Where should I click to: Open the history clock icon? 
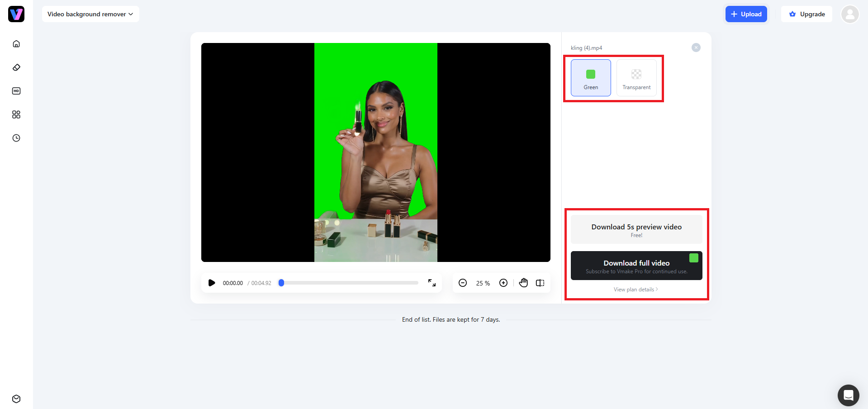point(16,138)
